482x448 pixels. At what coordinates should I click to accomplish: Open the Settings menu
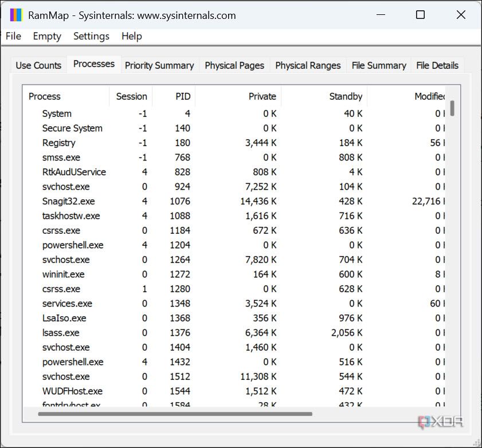[x=91, y=36]
